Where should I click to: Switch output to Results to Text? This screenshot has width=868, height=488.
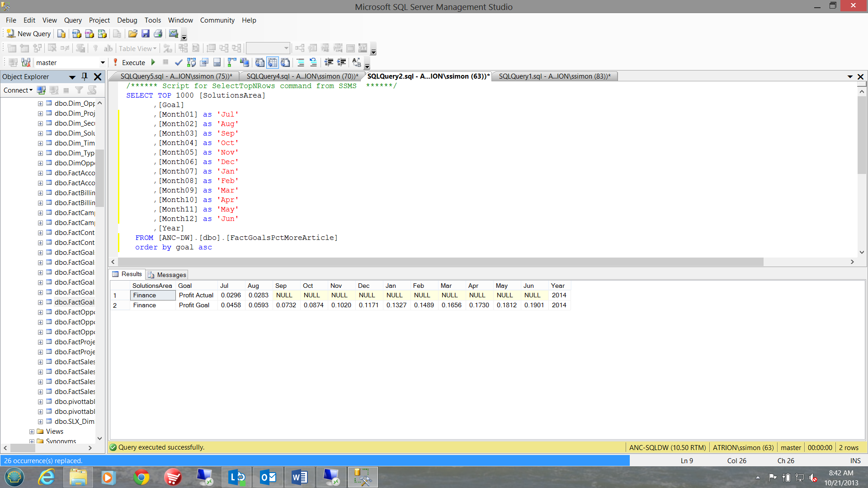coord(259,63)
